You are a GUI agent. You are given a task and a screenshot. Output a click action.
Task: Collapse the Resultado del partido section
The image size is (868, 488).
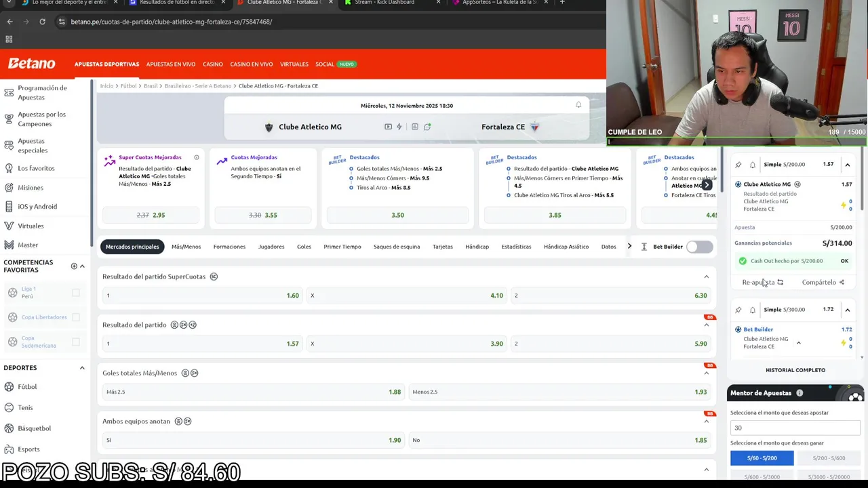(706, 325)
